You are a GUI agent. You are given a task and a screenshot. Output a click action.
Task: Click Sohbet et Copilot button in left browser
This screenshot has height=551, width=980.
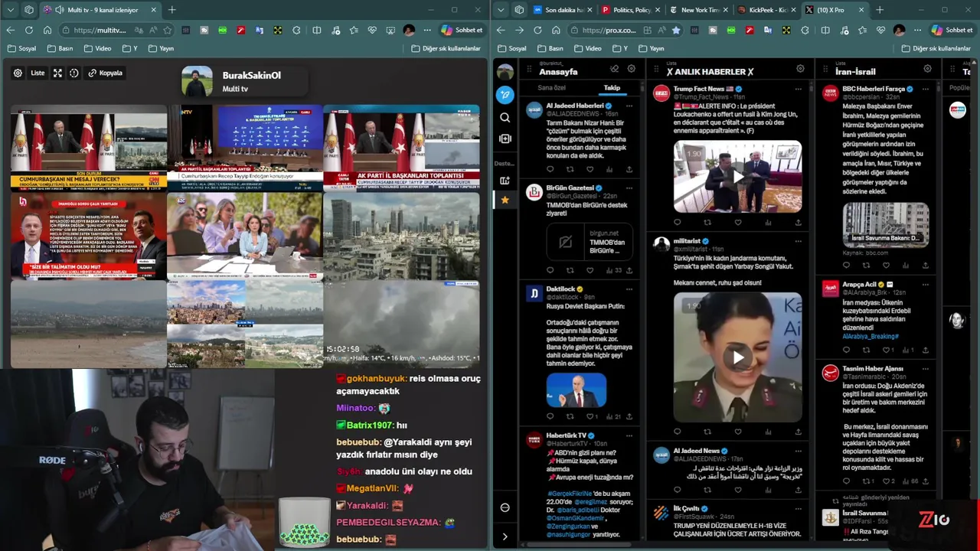coord(462,30)
